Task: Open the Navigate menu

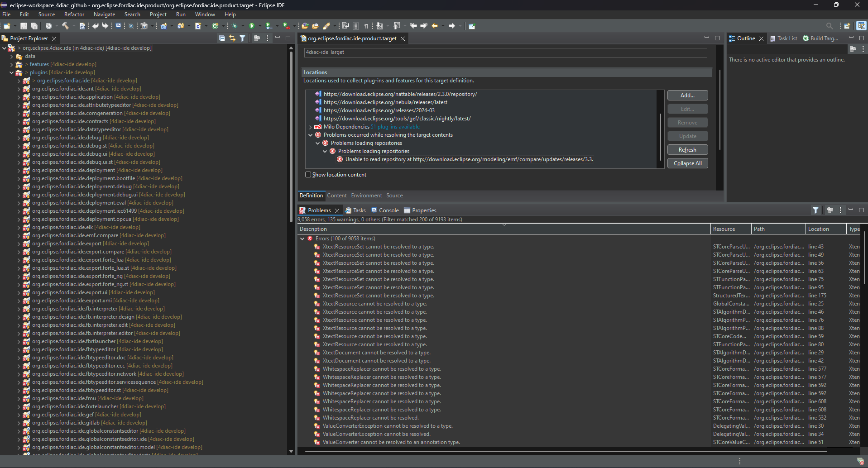Action: pos(104,14)
